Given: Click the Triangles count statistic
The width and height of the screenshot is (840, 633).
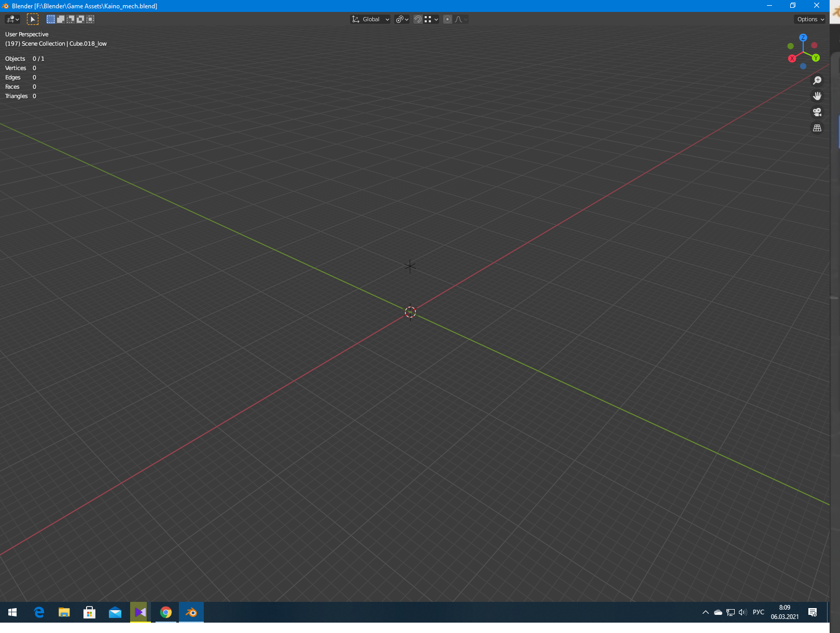Looking at the screenshot, I should pyautogui.click(x=20, y=96).
